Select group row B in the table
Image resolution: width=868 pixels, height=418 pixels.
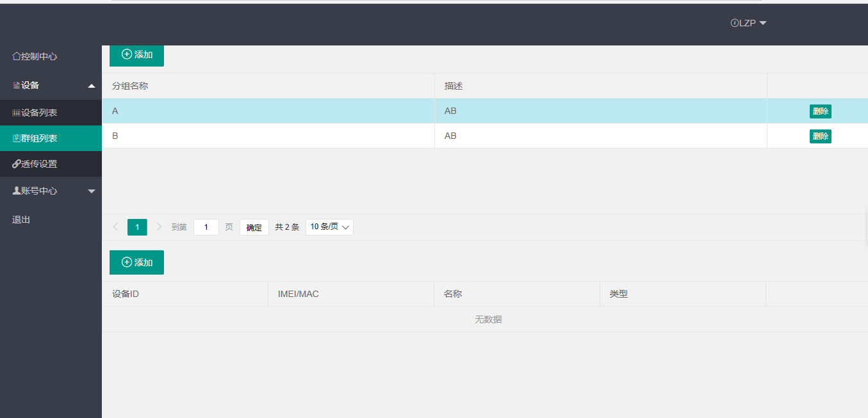point(268,136)
